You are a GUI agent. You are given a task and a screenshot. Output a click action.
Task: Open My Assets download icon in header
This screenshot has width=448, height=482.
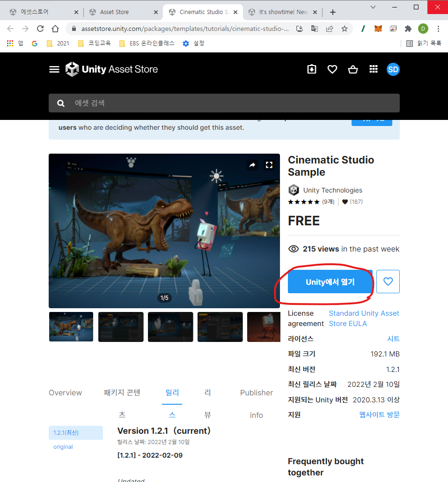pyautogui.click(x=312, y=69)
